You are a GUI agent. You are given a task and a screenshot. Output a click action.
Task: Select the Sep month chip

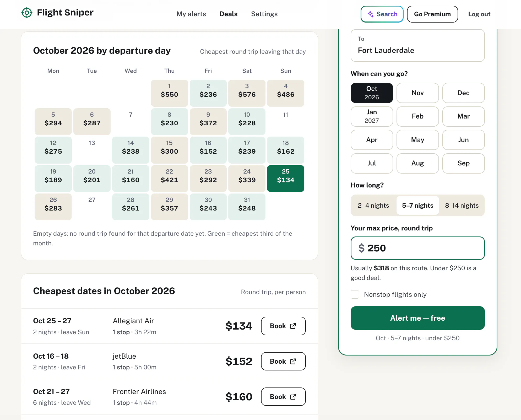[463, 163]
